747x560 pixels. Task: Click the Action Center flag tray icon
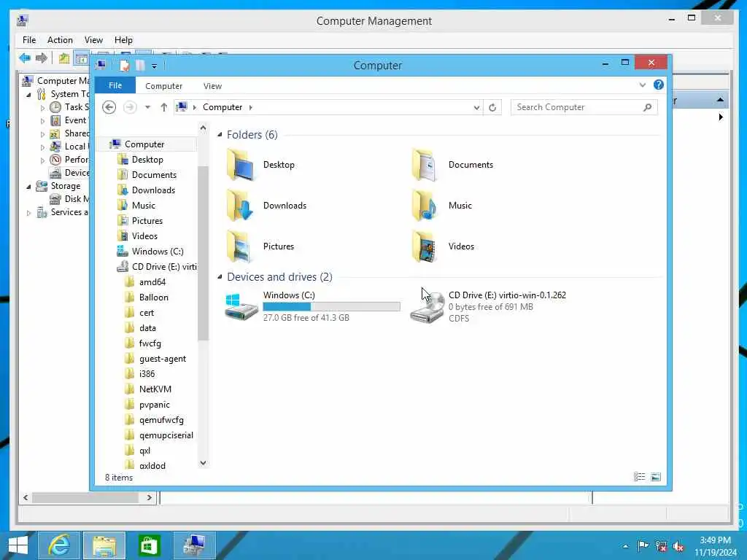pyautogui.click(x=643, y=545)
